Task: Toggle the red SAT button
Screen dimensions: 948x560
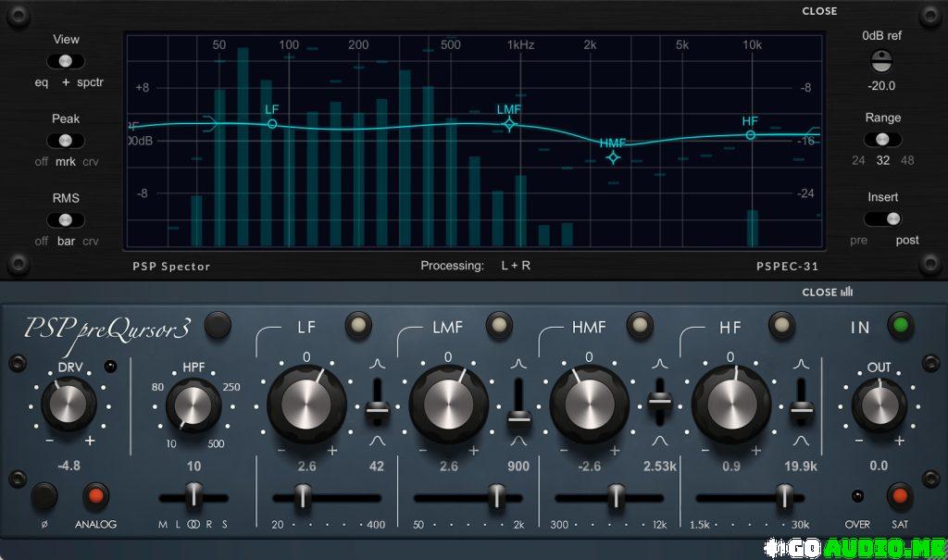Action: [900, 496]
